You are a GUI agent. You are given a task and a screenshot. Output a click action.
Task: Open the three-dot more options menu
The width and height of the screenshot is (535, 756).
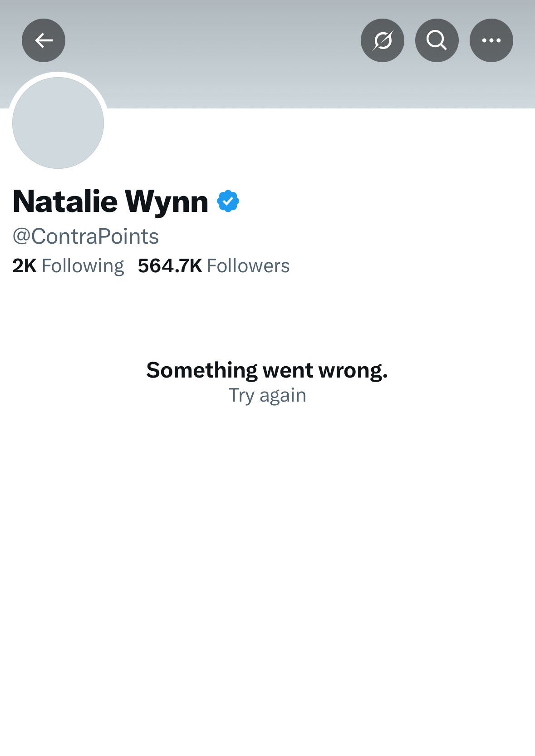[491, 40]
